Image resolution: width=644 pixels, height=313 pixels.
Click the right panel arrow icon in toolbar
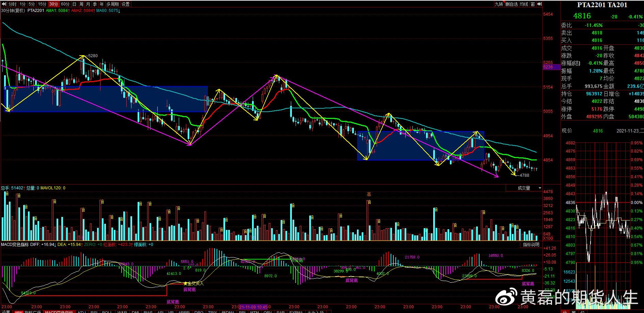tap(539, 4)
